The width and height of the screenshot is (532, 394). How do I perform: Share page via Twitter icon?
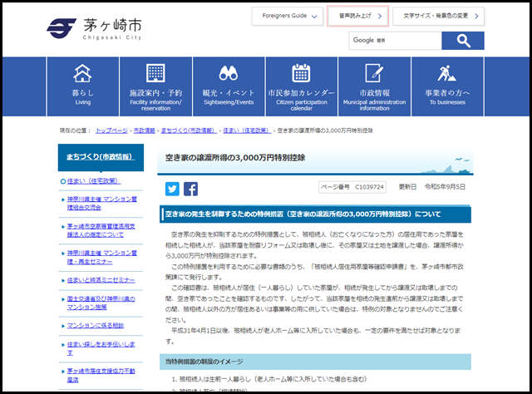coord(172,188)
